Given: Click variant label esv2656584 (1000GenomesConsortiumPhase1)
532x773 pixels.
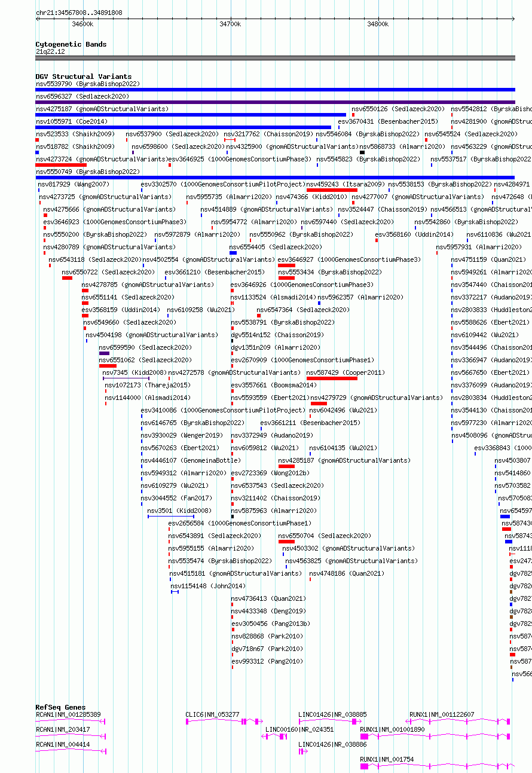Looking at the screenshot, I should [240, 523].
